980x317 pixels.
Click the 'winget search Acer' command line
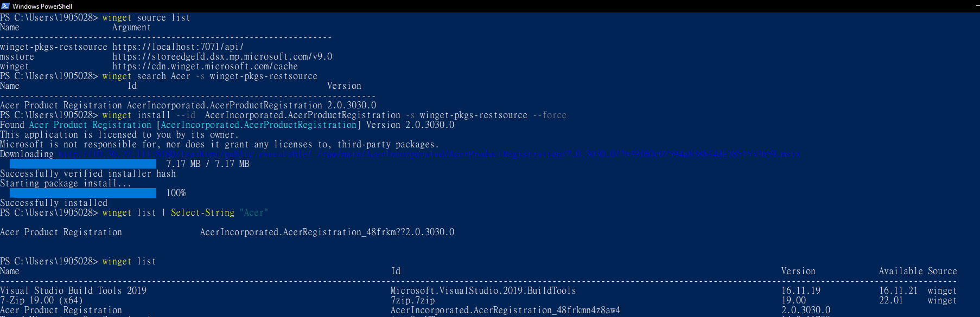pyautogui.click(x=147, y=76)
